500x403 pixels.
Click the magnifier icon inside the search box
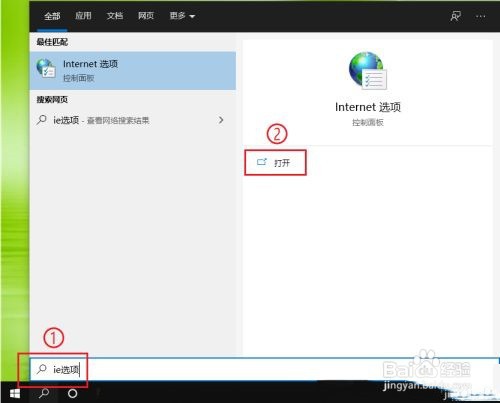(x=42, y=369)
